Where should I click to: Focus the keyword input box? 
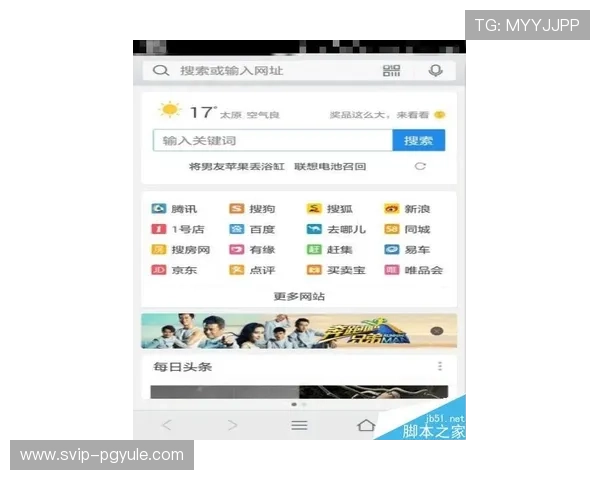tap(273, 140)
